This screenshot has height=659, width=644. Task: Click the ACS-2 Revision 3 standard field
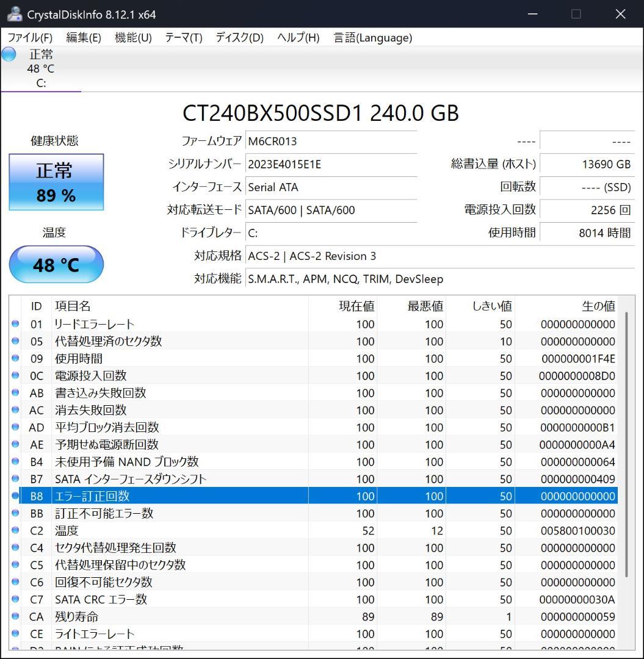click(440, 256)
